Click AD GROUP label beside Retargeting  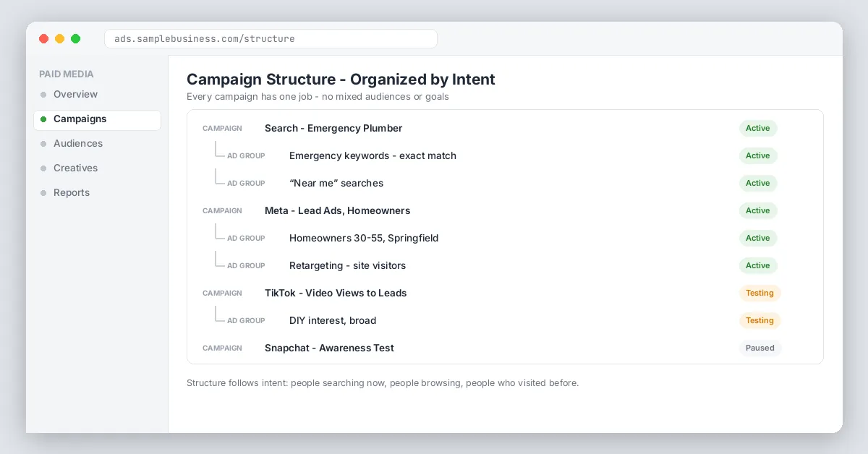click(x=246, y=265)
